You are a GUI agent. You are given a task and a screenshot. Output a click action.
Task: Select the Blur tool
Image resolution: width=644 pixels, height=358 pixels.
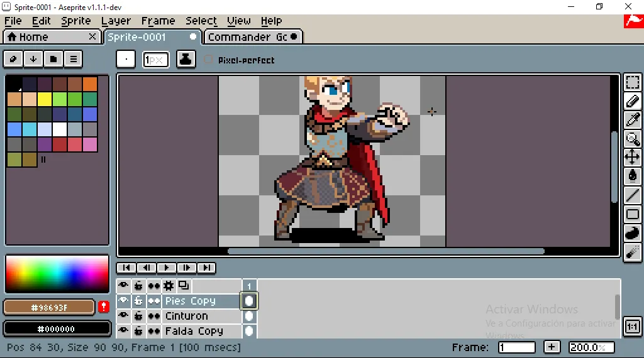pos(633,252)
